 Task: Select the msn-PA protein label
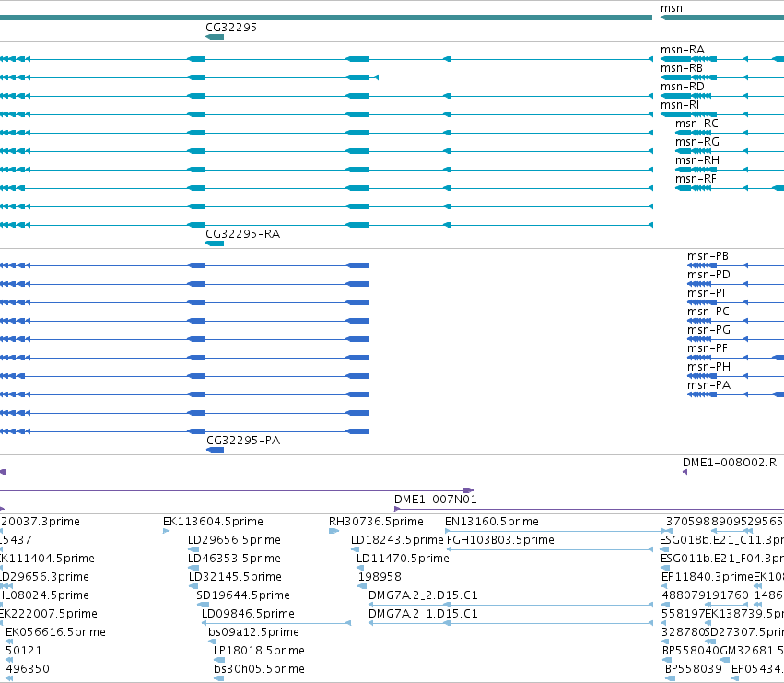tap(708, 386)
